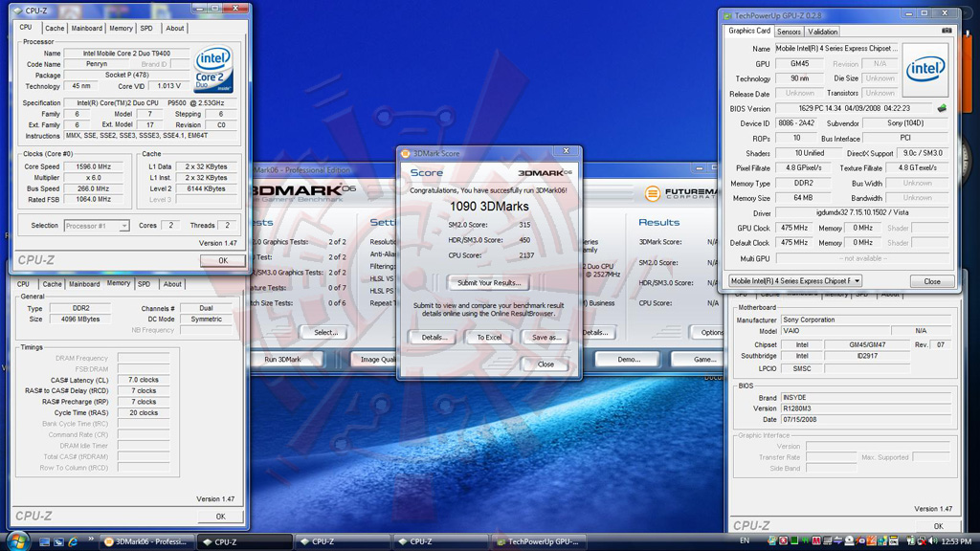This screenshot has height=551, width=980.
Task: Click the power battery tray icon
Action: click(x=911, y=541)
